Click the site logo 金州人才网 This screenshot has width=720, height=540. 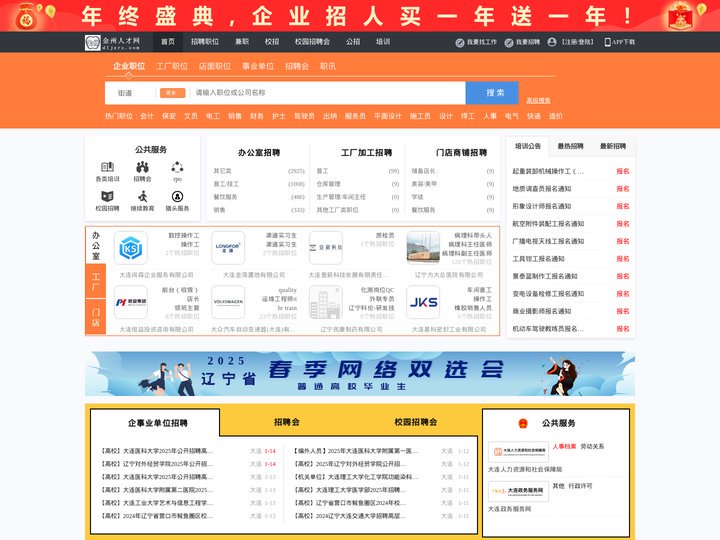pyautogui.click(x=112, y=42)
